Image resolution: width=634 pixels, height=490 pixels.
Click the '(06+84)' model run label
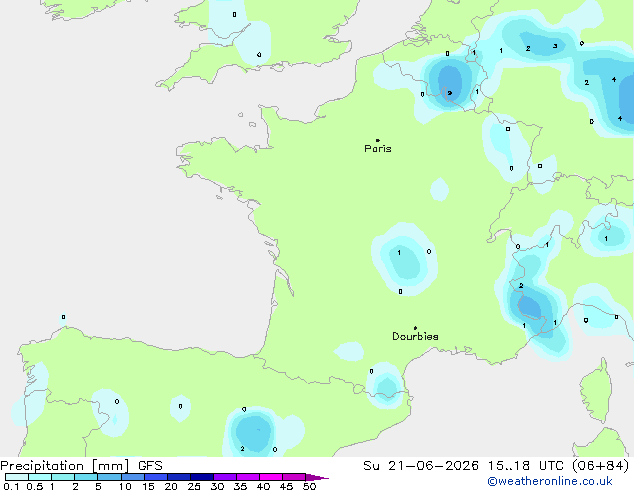coord(601,466)
